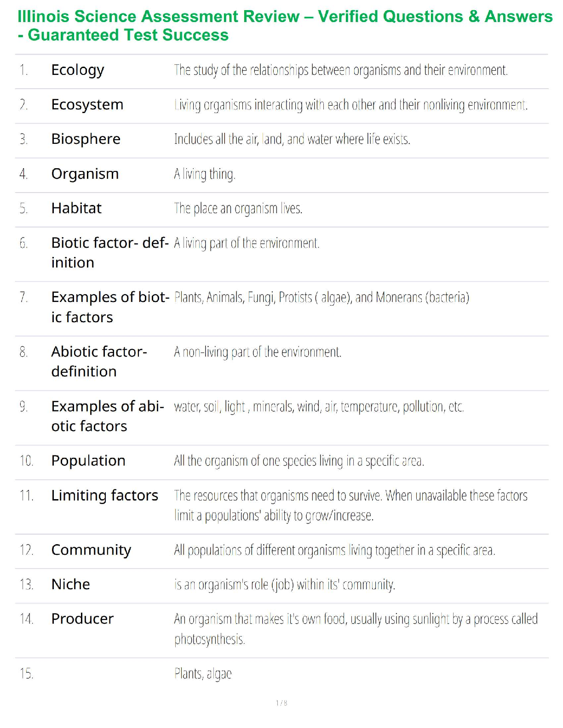
Task: Select the "Ecosystem" term
Action: pos(87,105)
